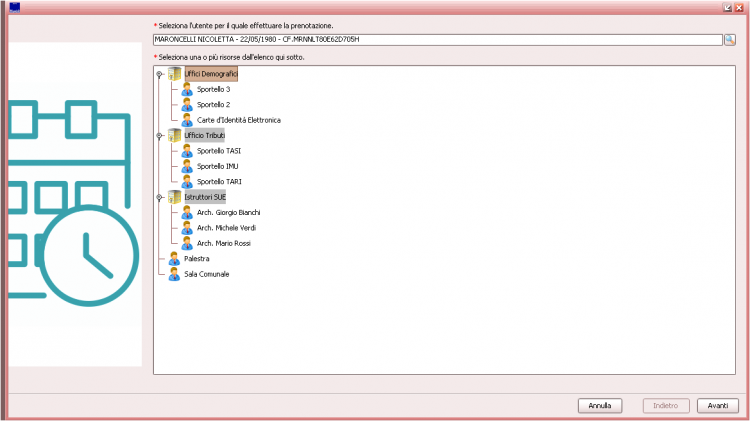Click the person icon beside Sportello 3
750x421 pixels.
(x=187, y=89)
